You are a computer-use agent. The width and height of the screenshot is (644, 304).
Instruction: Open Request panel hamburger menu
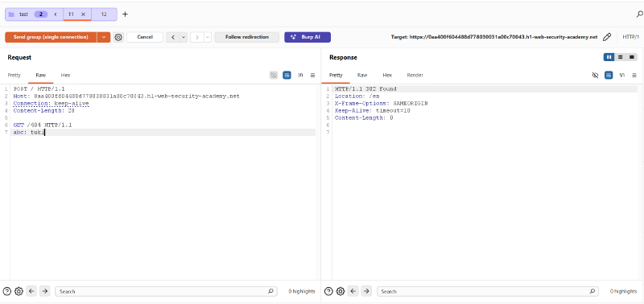[x=312, y=76]
